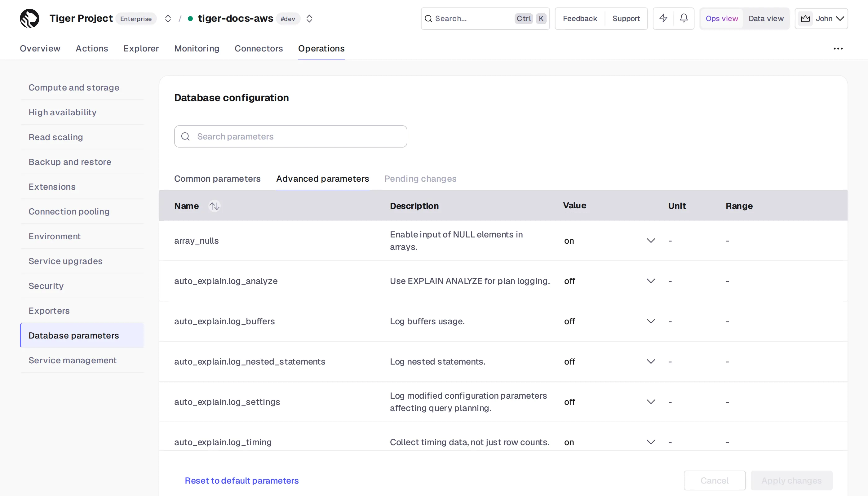Click the magnifier in the top Search bar
Viewport: 868px width, 496px height.
tap(428, 18)
